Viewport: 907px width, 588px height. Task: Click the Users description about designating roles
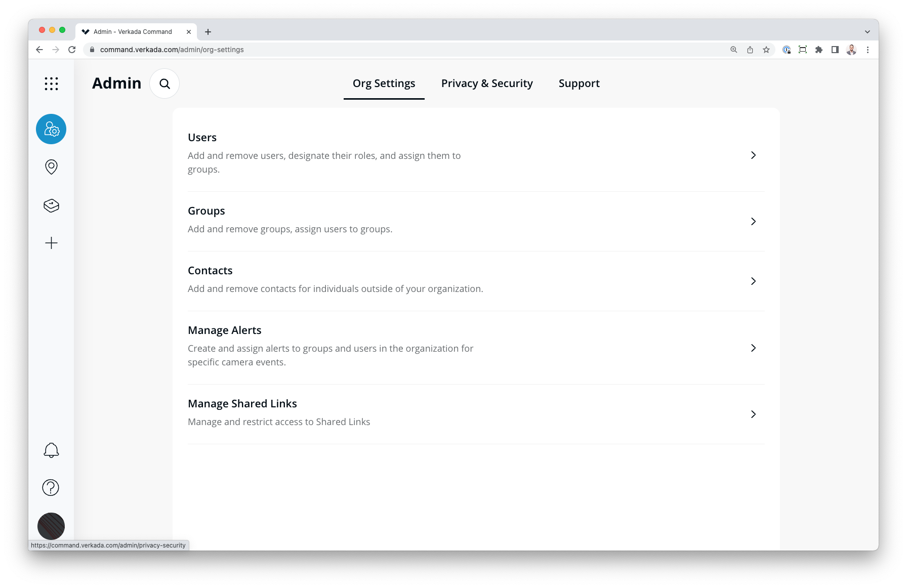324,162
